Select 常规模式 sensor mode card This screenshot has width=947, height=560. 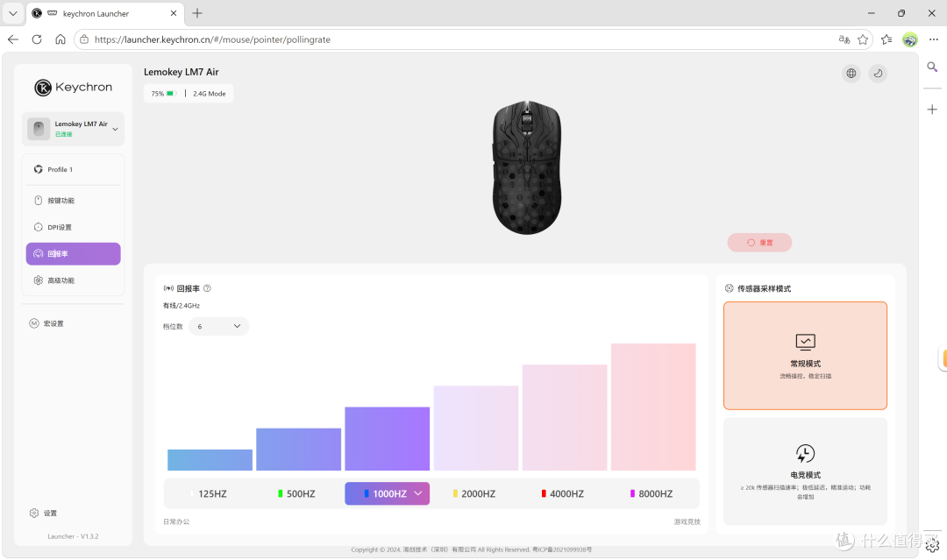tap(805, 356)
